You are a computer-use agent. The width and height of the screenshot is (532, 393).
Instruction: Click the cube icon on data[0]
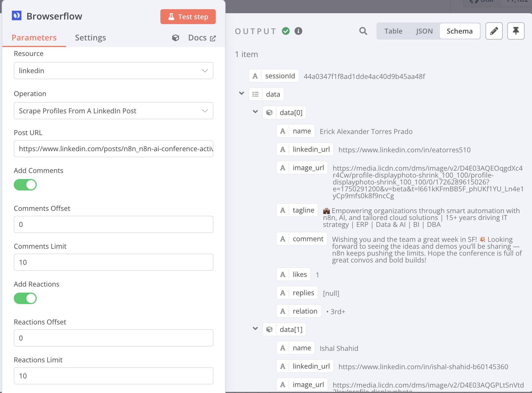point(269,112)
